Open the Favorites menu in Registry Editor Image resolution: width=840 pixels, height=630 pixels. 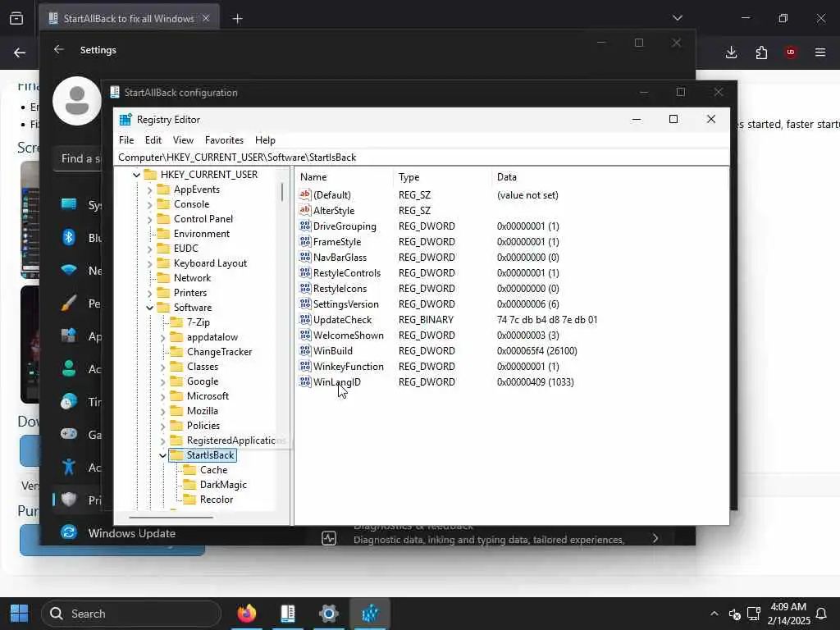(x=224, y=139)
